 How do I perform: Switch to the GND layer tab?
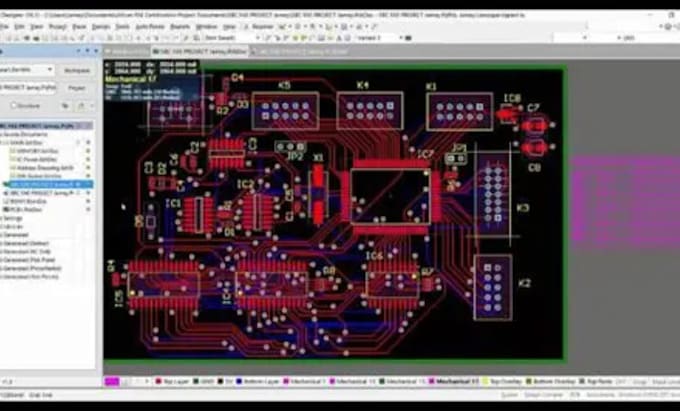point(204,382)
